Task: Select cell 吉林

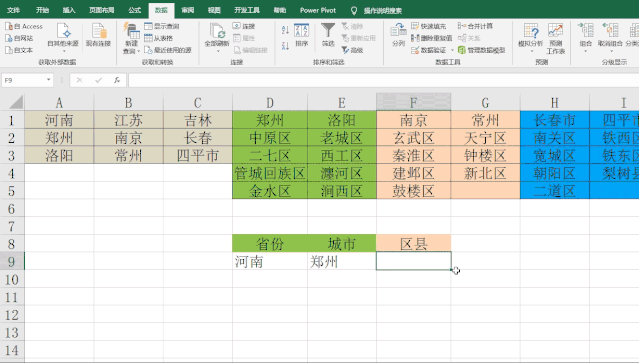Action: [198, 120]
